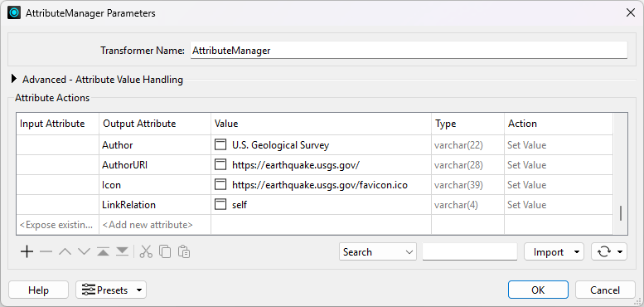The image size is (644, 307).
Task: Move selected attribute down with the down arrow
Action: click(84, 251)
